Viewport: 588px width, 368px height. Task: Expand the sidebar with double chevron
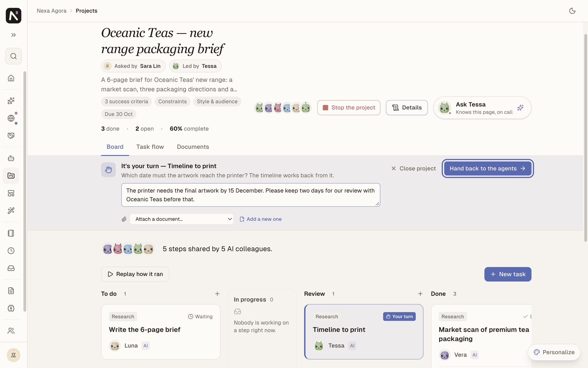coord(13,35)
